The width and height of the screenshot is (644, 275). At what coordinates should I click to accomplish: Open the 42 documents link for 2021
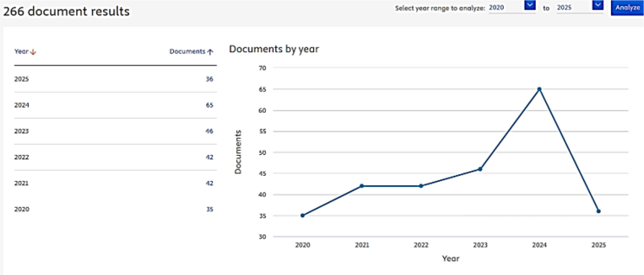[209, 183]
